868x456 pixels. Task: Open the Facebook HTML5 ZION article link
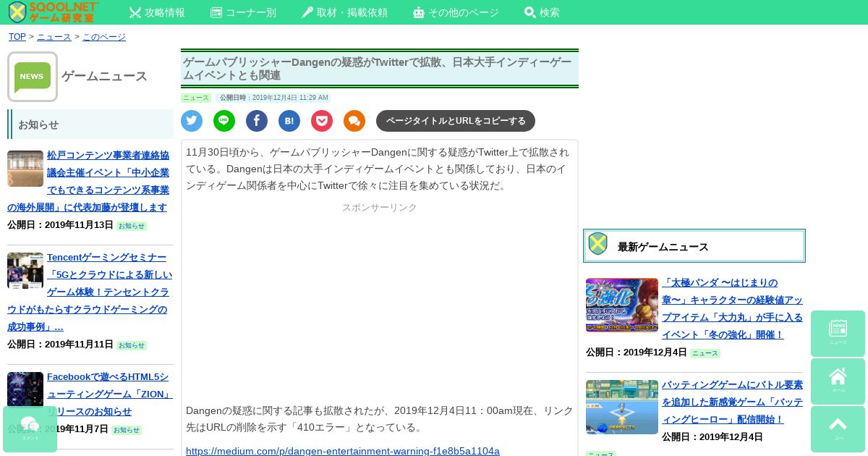(110, 394)
